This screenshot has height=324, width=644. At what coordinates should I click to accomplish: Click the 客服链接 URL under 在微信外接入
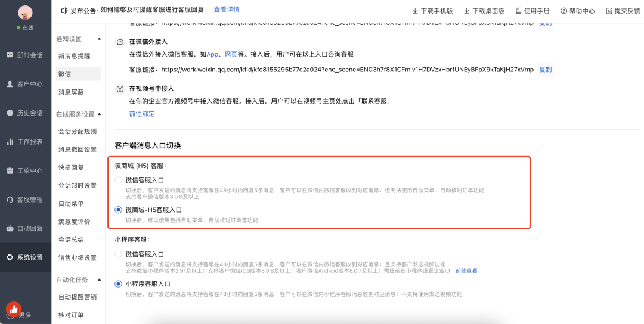coord(348,70)
